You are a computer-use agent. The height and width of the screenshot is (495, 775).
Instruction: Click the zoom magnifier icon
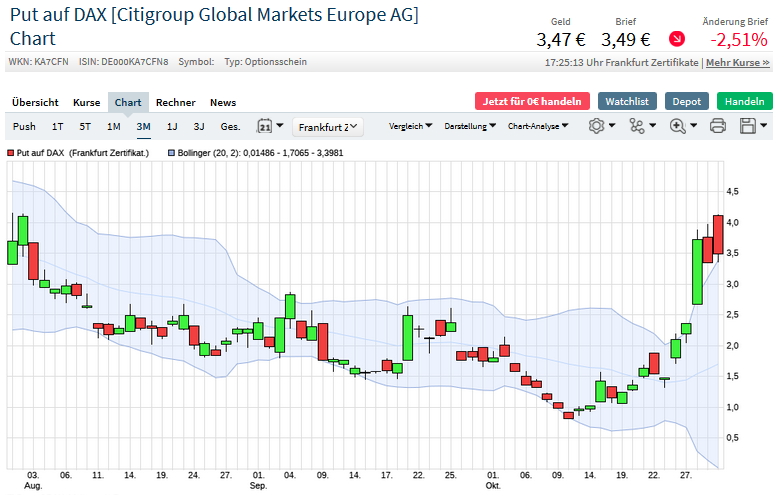pos(678,126)
